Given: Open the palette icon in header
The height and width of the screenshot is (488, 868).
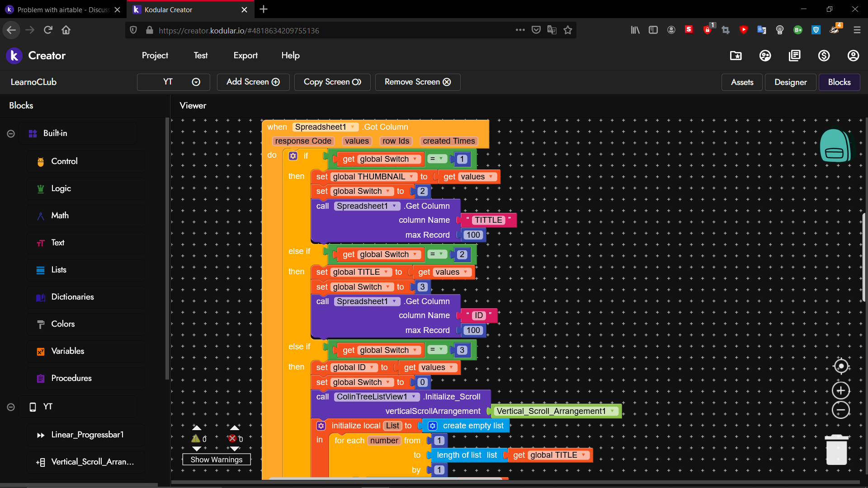Looking at the screenshot, I should 765,56.
